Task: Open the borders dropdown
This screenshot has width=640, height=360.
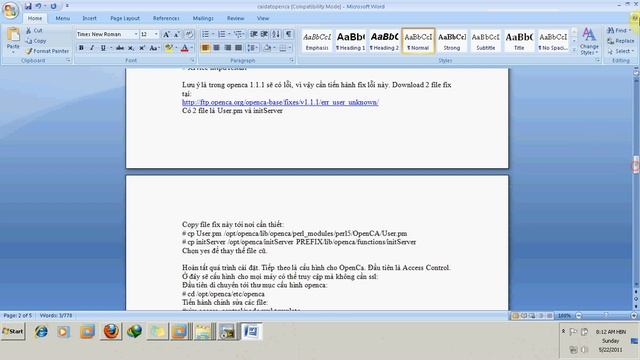Action: (290, 48)
